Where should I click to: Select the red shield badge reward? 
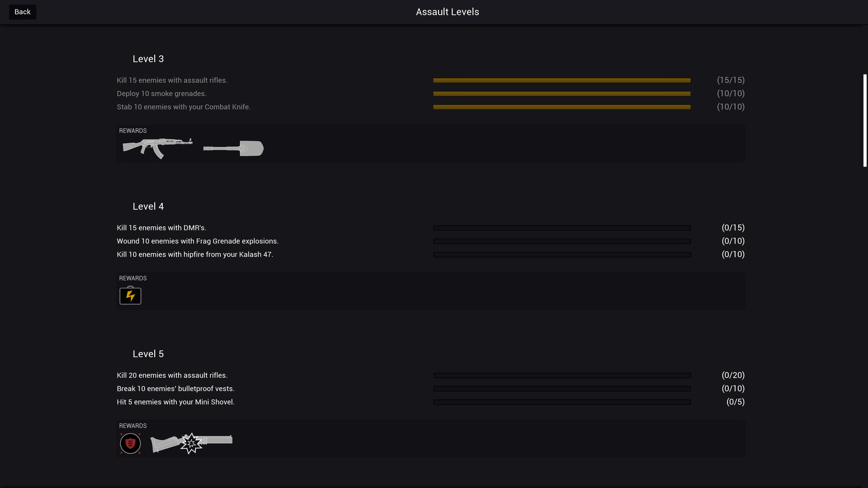click(x=130, y=443)
